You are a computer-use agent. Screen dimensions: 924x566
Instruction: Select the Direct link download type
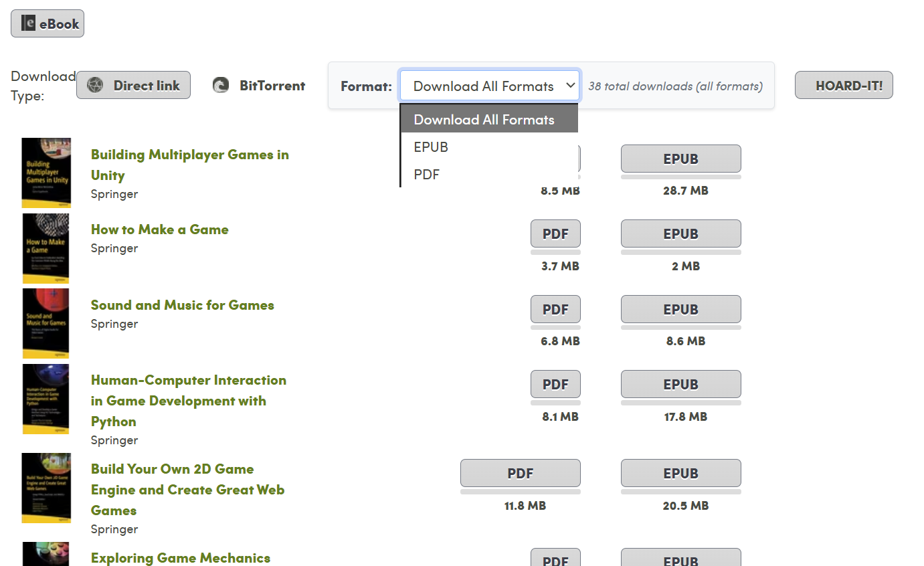[133, 85]
